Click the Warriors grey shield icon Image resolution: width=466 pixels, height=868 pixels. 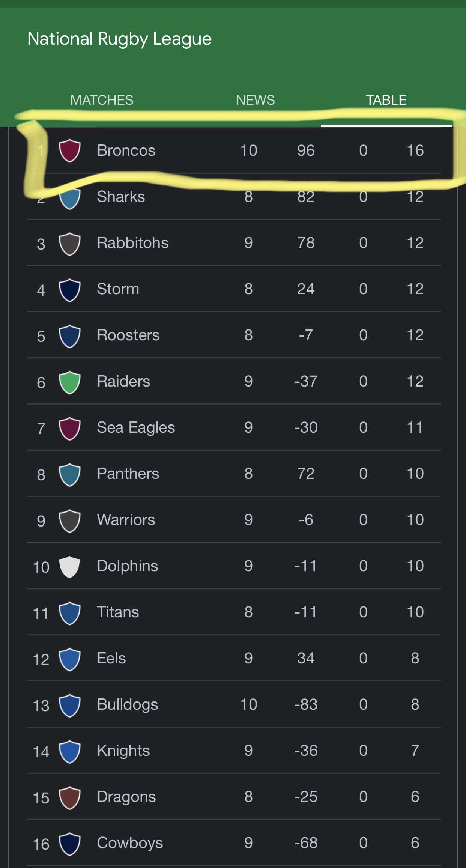pos(69,520)
